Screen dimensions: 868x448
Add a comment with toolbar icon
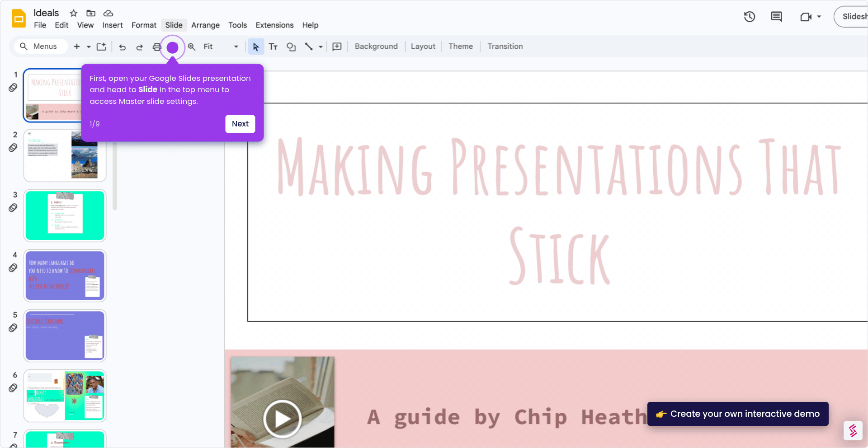point(337,47)
